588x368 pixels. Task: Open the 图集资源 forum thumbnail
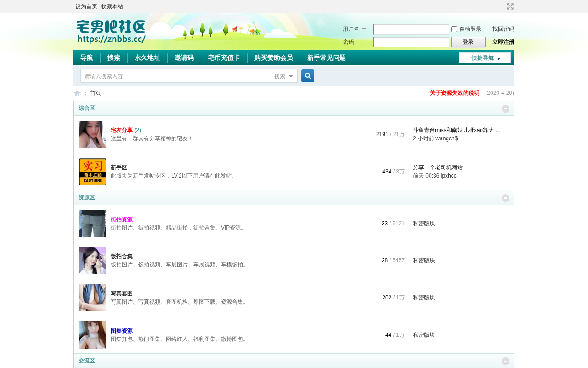pyautogui.click(x=92, y=335)
